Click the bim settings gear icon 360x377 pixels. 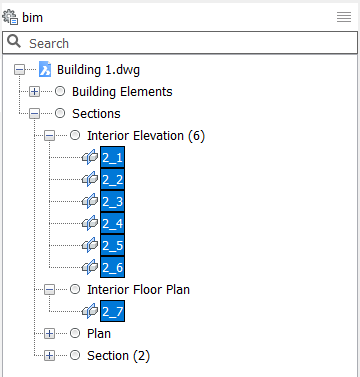pos(10,17)
